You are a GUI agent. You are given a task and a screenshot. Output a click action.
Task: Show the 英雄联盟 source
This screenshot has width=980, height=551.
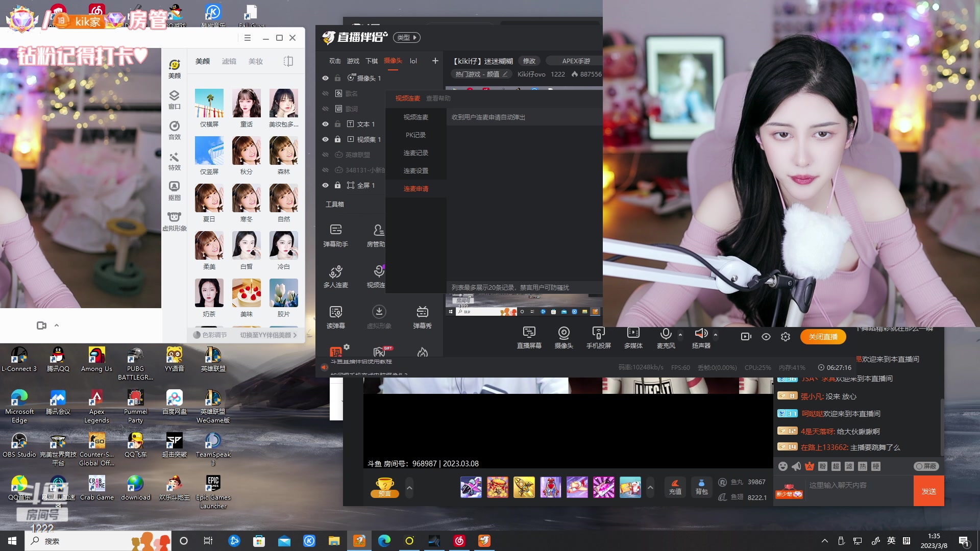click(325, 155)
